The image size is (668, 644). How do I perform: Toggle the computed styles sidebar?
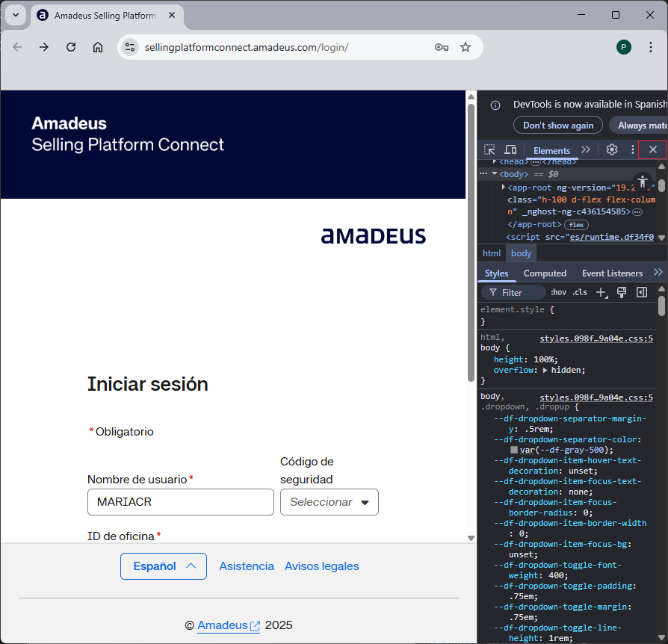pos(642,292)
